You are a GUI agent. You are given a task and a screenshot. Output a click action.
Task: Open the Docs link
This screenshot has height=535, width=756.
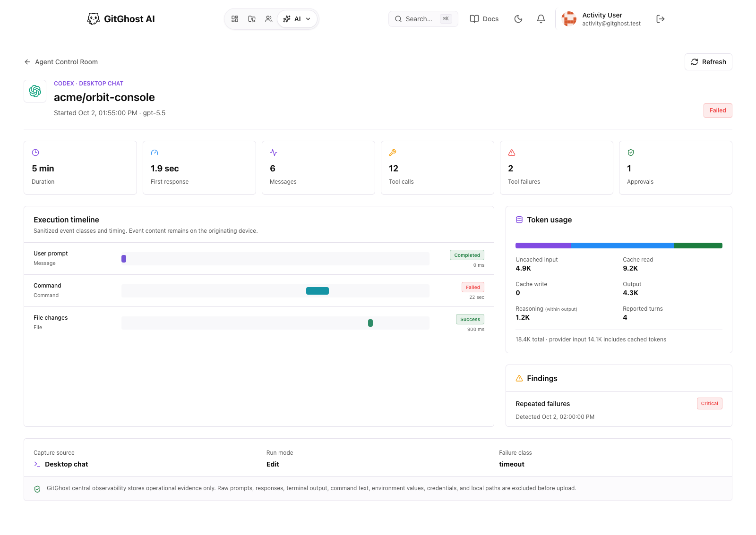[x=484, y=19]
